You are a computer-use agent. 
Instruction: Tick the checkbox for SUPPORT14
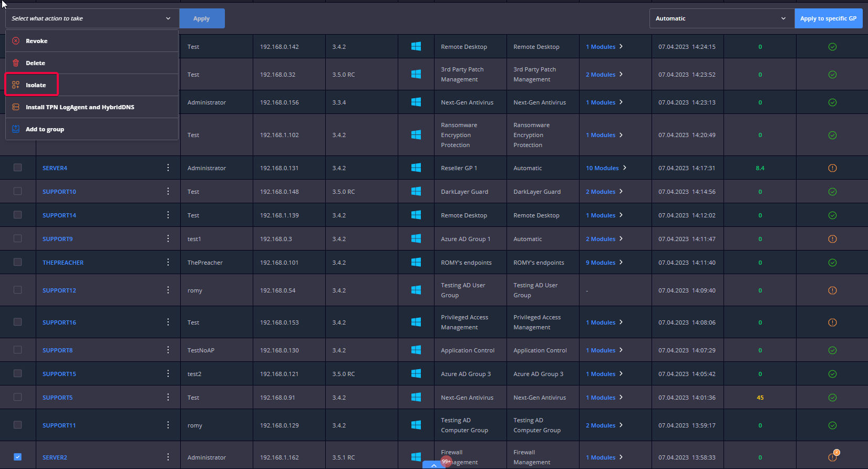18,215
